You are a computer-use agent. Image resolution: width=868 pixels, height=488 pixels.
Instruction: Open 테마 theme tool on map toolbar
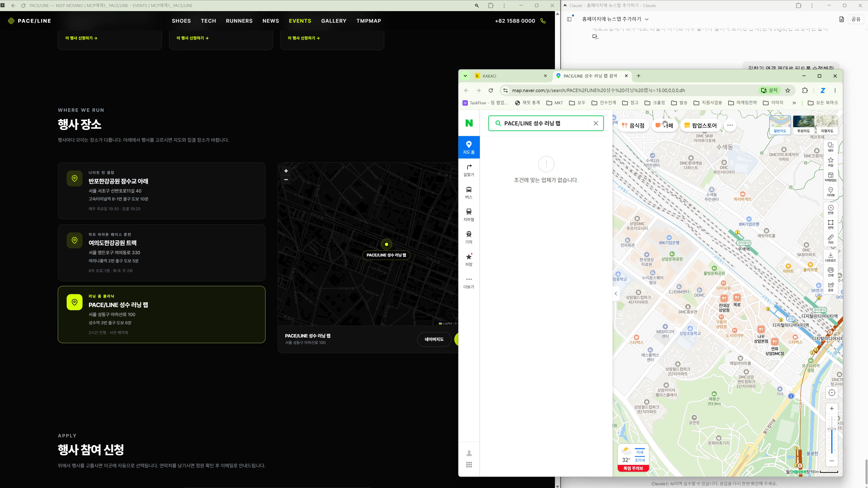click(831, 147)
